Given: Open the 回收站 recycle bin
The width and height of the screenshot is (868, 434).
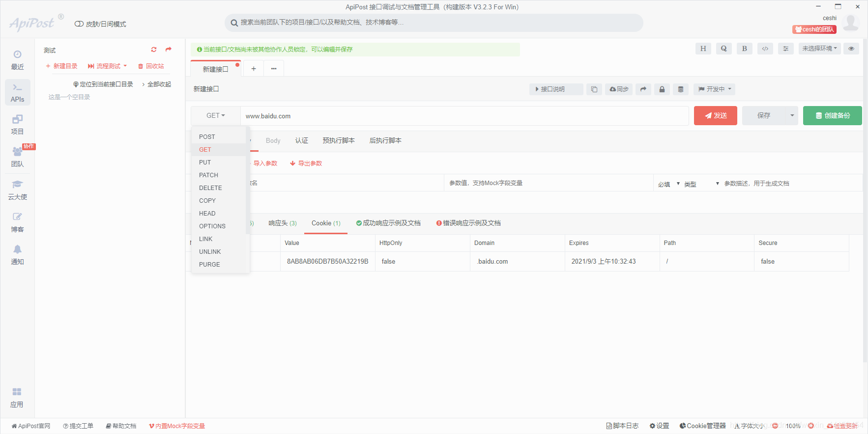Looking at the screenshot, I should click(151, 66).
